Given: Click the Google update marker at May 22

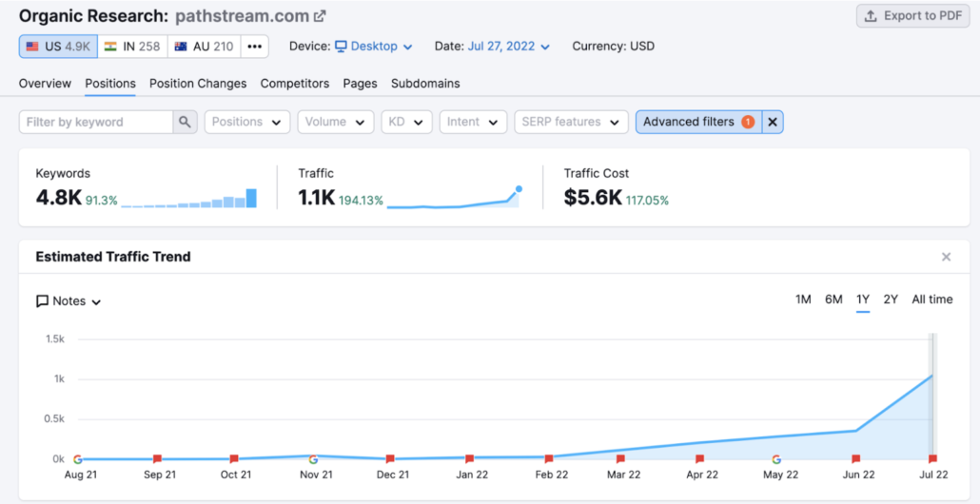Looking at the screenshot, I should click(x=777, y=459).
